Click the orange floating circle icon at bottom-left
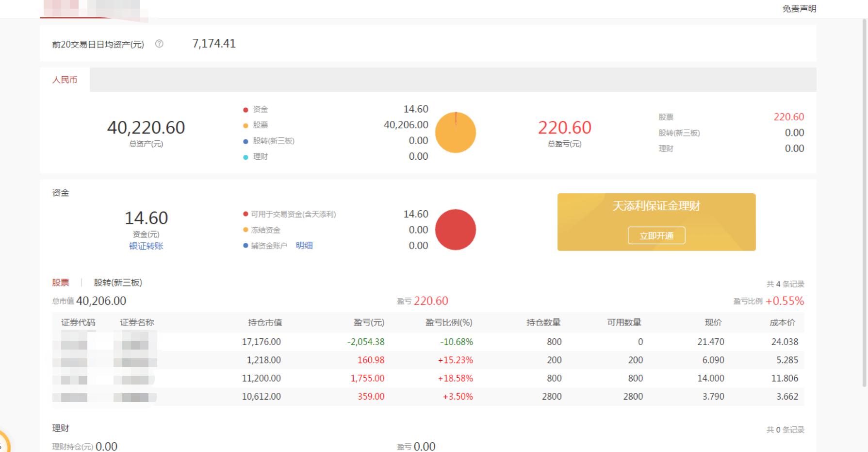This screenshot has width=868, height=452. pyautogui.click(x=4, y=443)
